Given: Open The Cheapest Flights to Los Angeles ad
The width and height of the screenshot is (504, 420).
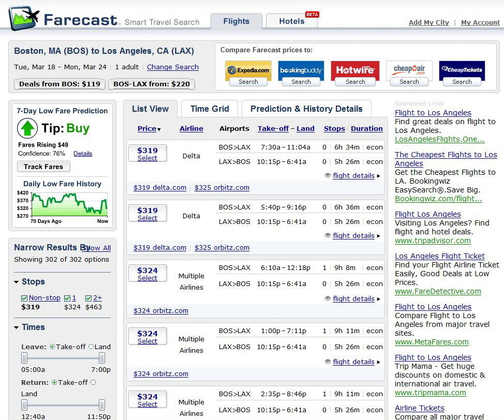Looking at the screenshot, I should (446, 159).
